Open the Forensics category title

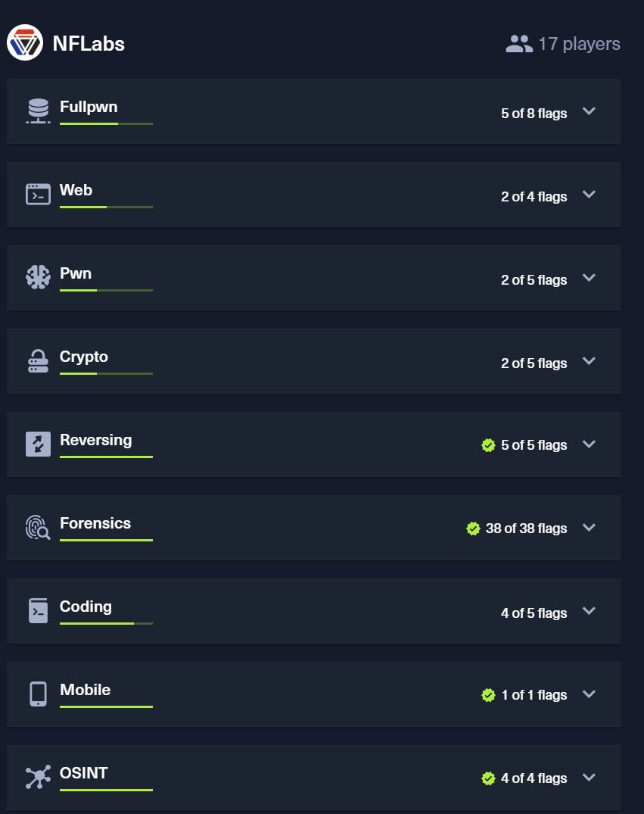[x=95, y=523]
